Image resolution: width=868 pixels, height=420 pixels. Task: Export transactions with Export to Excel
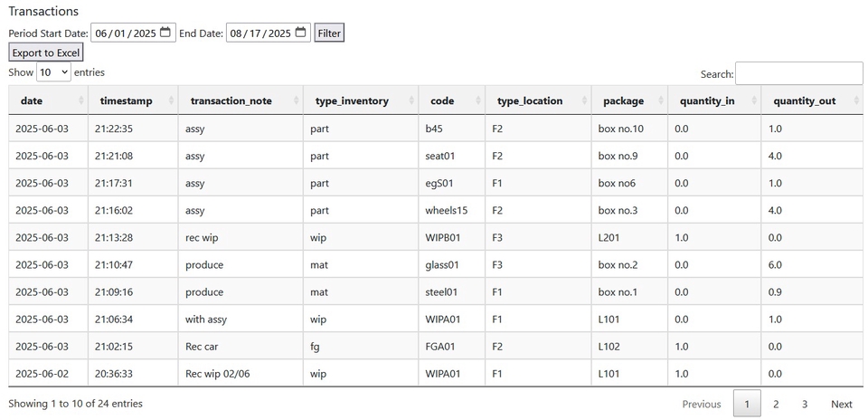coord(46,53)
